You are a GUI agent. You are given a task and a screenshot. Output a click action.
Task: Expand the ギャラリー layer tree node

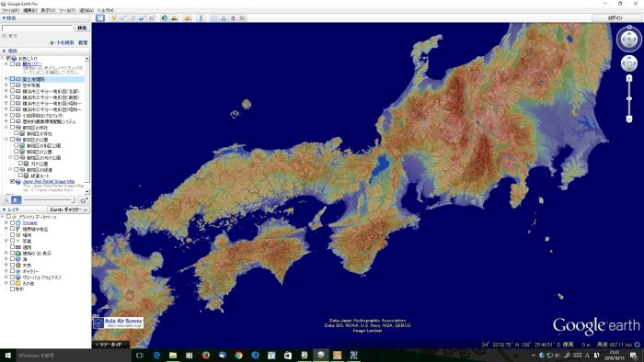click(x=6, y=271)
